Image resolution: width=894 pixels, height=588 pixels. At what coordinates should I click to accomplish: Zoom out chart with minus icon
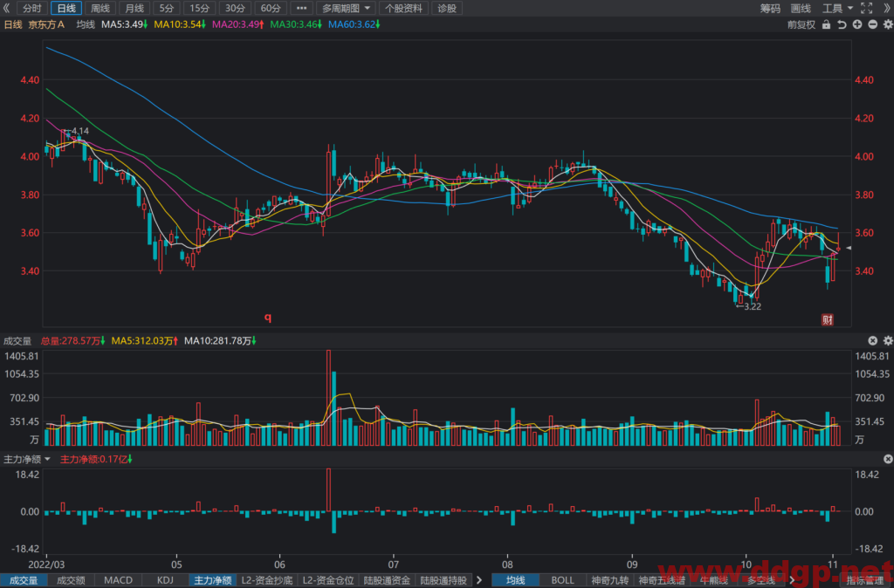pos(872,24)
